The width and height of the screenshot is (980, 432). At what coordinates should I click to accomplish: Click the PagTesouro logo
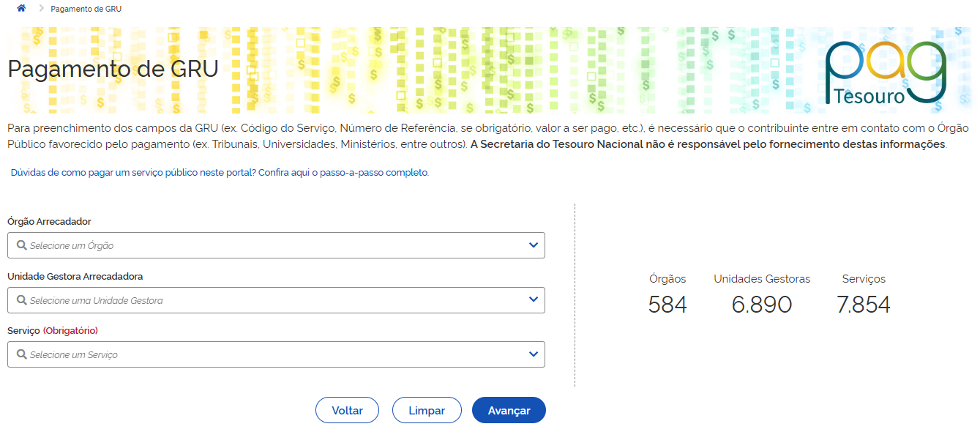coord(885,72)
